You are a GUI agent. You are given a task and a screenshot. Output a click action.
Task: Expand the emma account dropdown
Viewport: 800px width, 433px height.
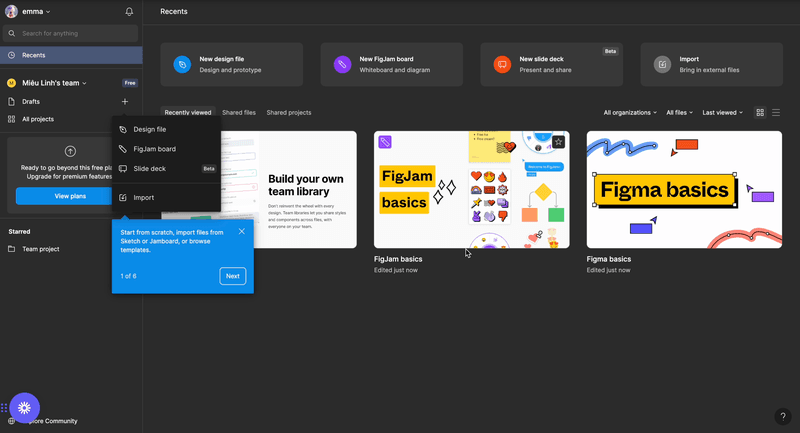pos(48,12)
